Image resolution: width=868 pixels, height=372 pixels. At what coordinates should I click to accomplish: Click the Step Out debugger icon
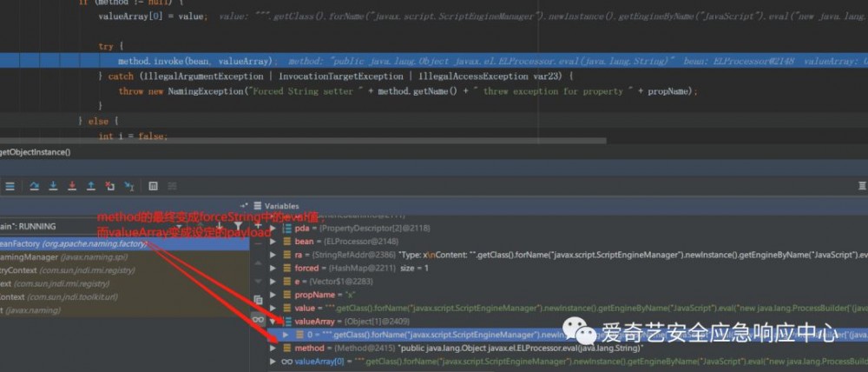tap(91, 186)
